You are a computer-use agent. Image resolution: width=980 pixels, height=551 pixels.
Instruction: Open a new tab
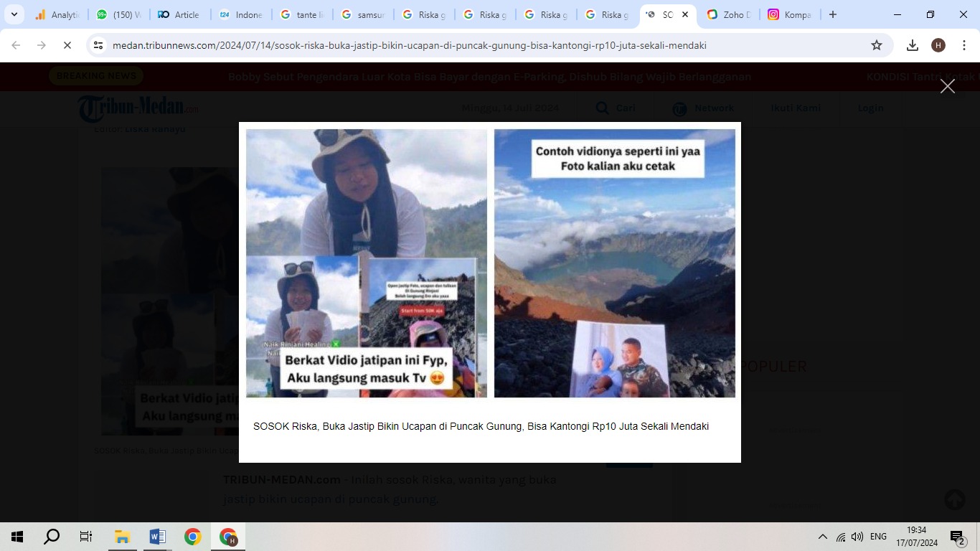coord(832,14)
